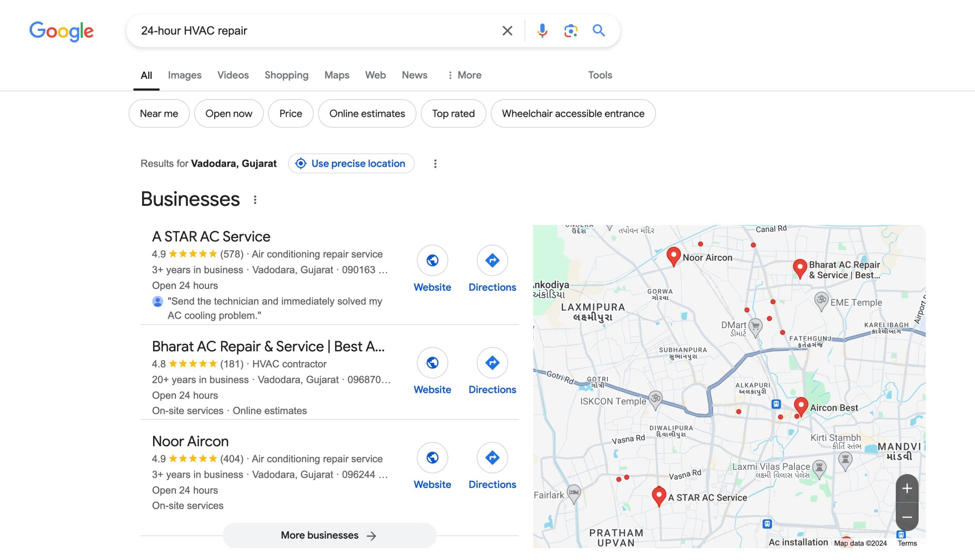The height and width of the screenshot is (560, 975).
Task: Switch to the News tab
Action: (414, 75)
